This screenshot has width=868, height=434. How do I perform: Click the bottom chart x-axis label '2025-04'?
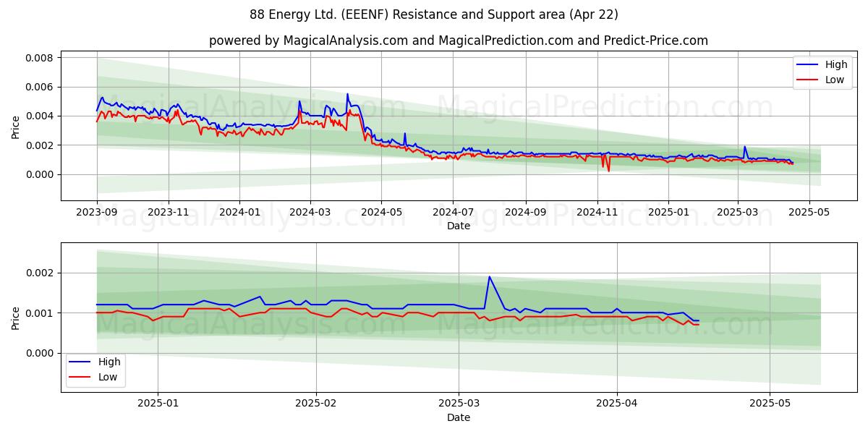point(617,404)
